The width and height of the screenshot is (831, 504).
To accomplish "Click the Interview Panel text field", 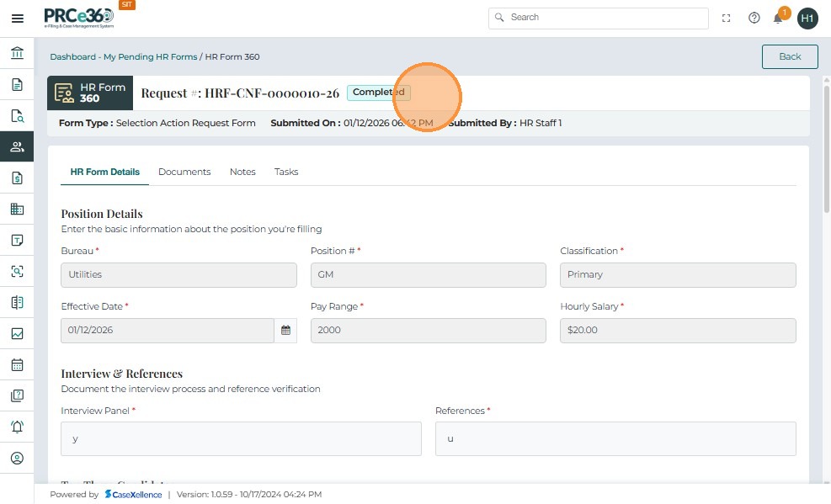I will (241, 438).
